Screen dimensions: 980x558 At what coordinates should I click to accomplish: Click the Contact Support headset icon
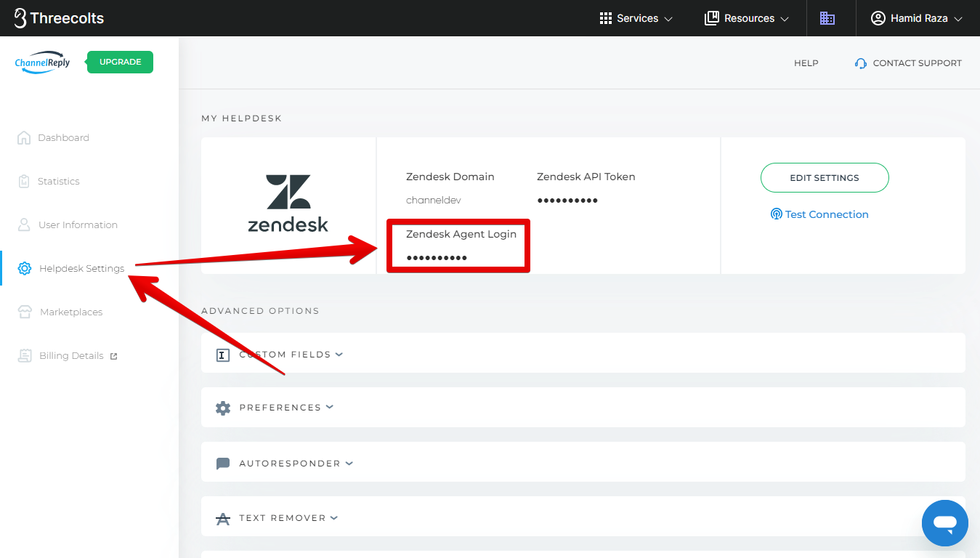[x=861, y=63]
